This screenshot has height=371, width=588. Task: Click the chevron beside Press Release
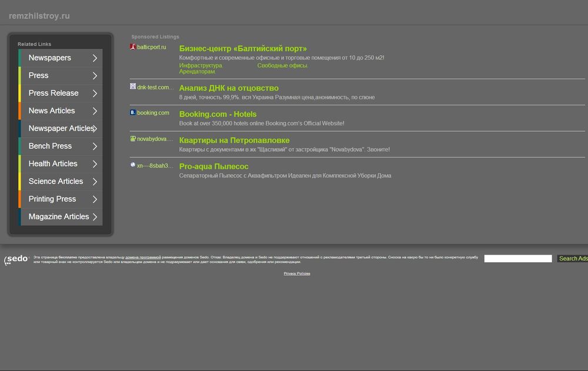tap(95, 93)
